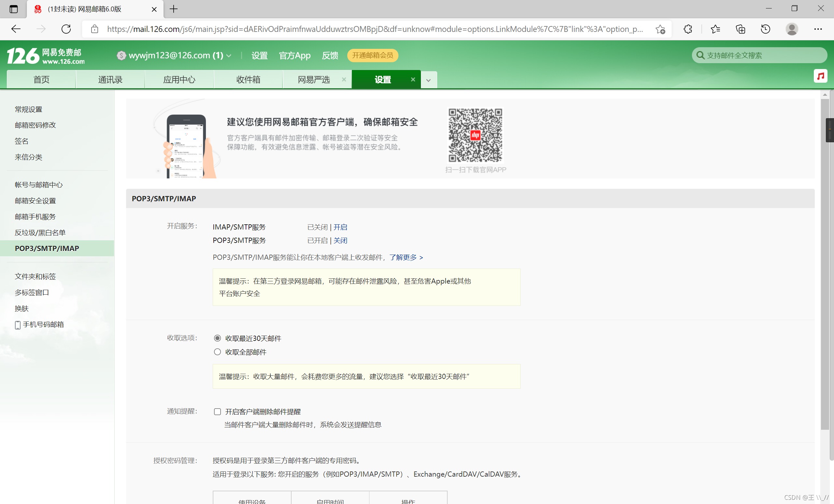The width and height of the screenshot is (834, 504).
Task: Expand the account email dropdown
Action: [229, 55]
